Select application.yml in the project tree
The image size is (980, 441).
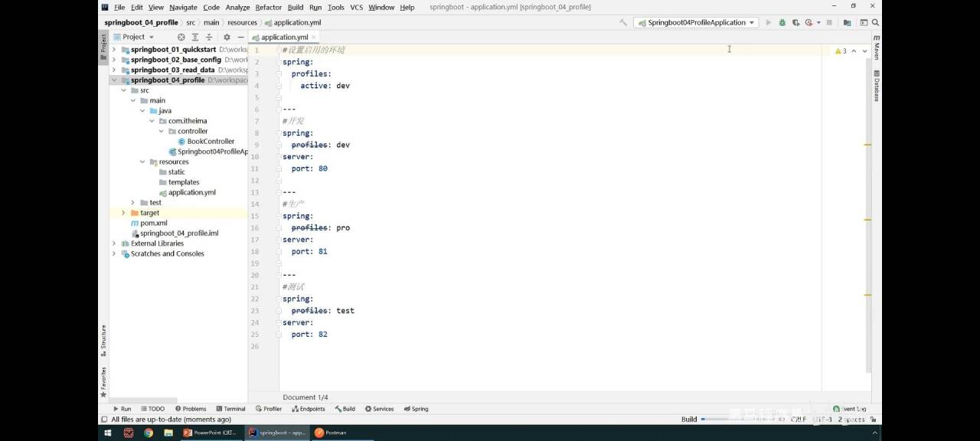coord(187,192)
